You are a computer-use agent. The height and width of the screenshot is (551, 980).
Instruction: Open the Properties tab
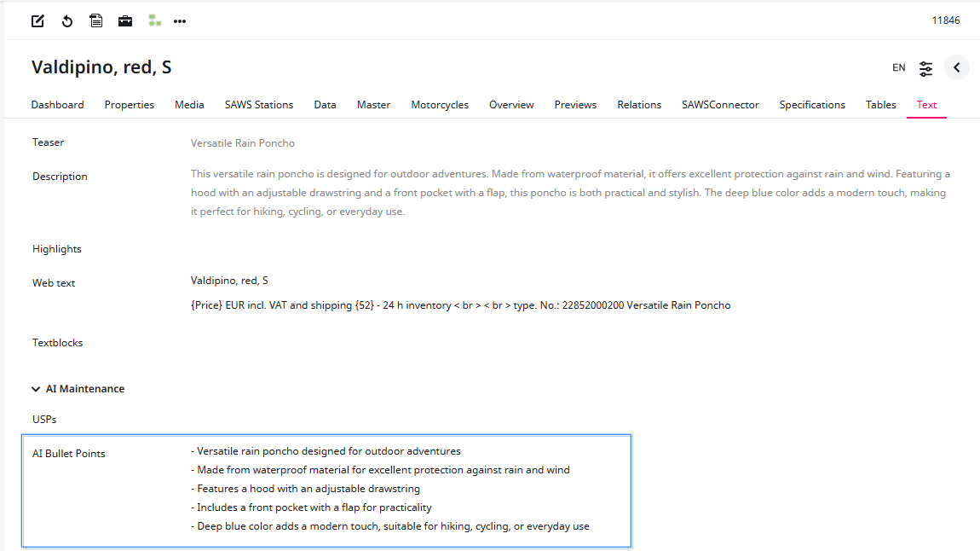click(130, 105)
